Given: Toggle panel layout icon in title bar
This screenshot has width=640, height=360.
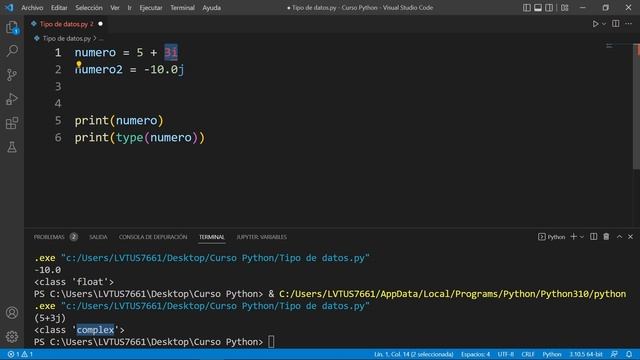Looking at the screenshot, I should pos(538,8).
